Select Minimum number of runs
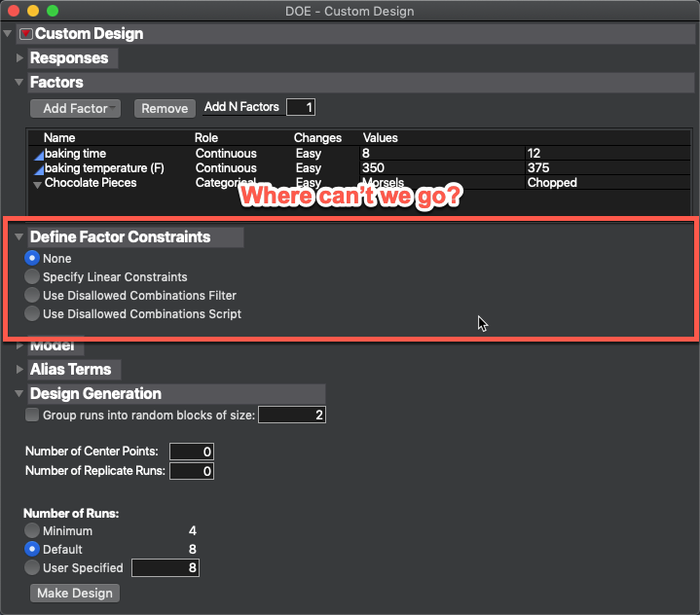 (x=32, y=530)
